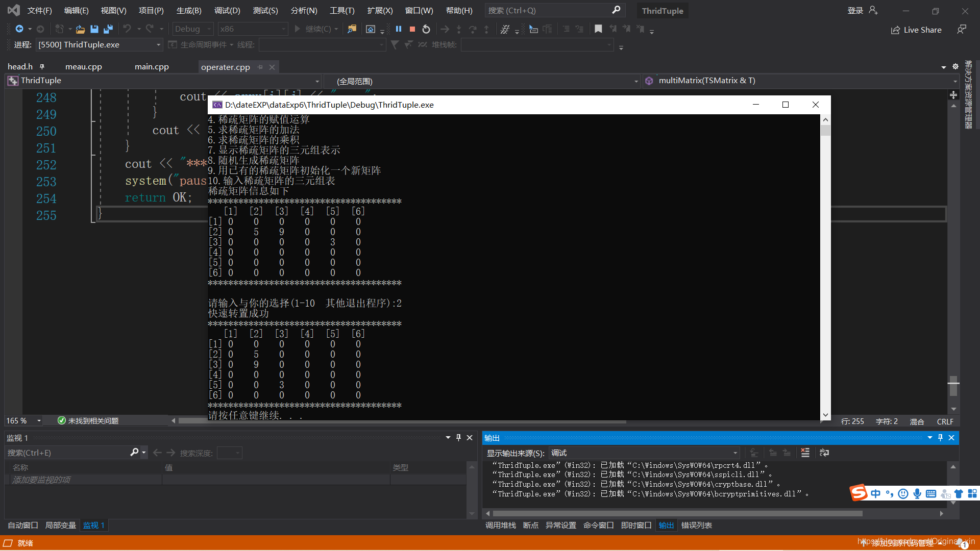Viewport: 980px width, 551px height.
Task: Switch to the meau.cpp tab
Action: (84, 67)
